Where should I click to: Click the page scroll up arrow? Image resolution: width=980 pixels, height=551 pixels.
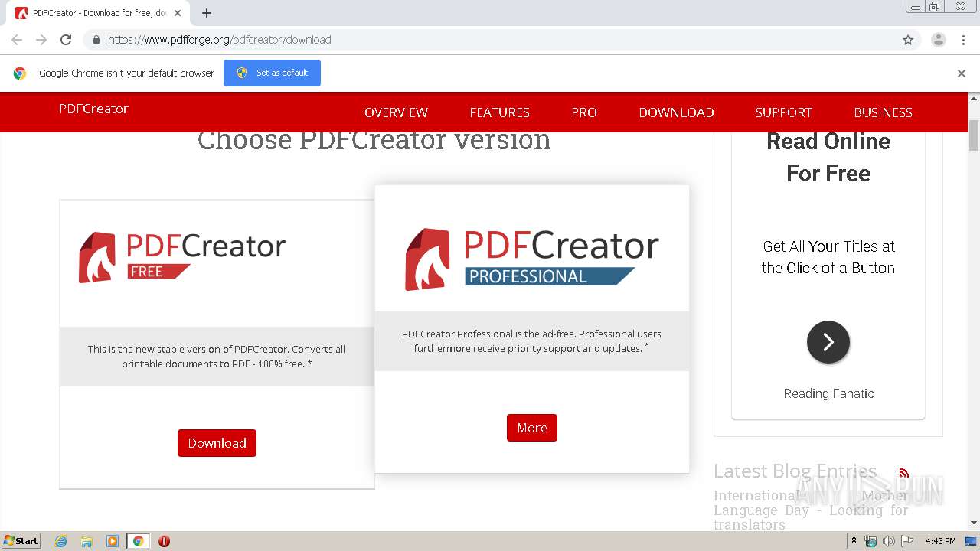(974, 99)
